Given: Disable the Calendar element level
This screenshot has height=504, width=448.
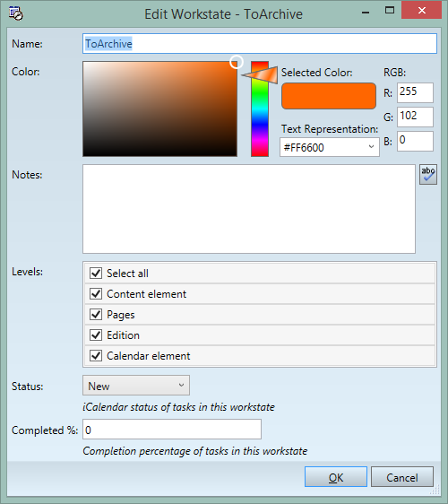Looking at the screenshot, I should coord(96,355).
